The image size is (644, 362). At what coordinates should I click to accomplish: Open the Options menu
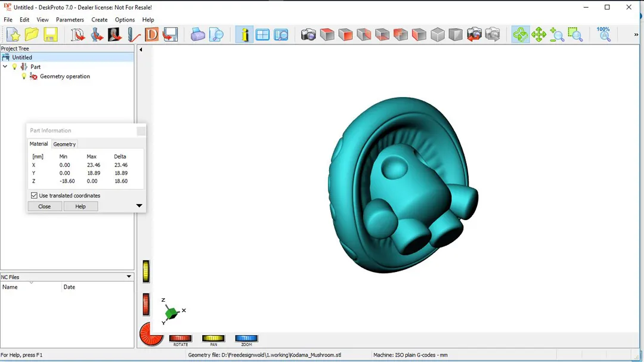coord(125,20)
